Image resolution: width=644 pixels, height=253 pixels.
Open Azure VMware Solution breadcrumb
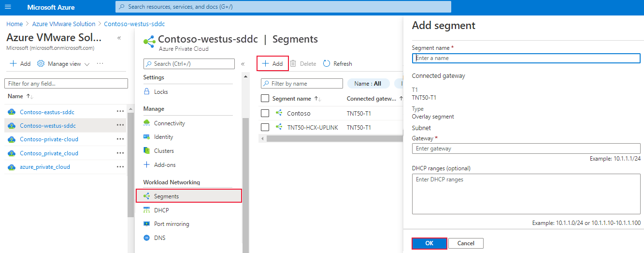64,24
